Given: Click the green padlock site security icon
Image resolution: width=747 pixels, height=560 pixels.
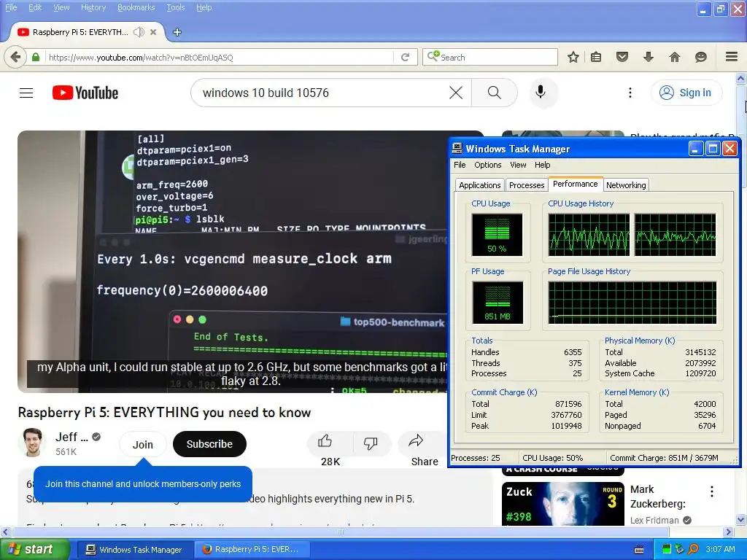Looking at the screenshot, I should pyautogui.click(x=36, y=57).
